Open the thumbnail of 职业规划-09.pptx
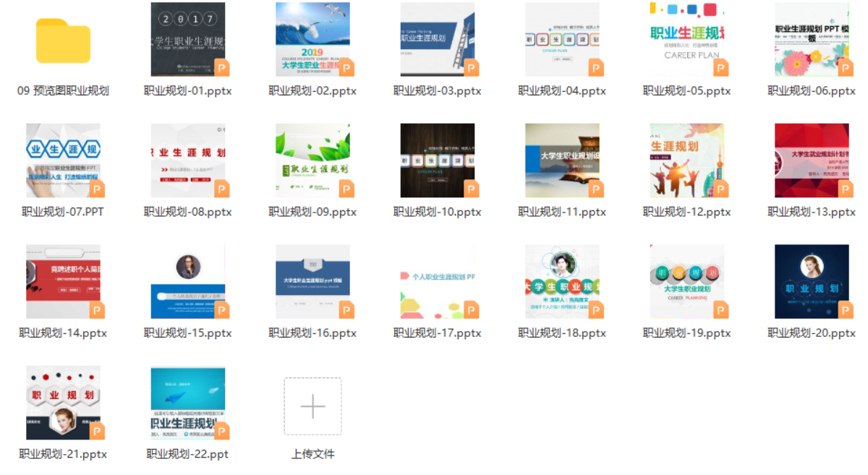Image resolution: width=868 pixels, height=475 pixels. (313, 161)
